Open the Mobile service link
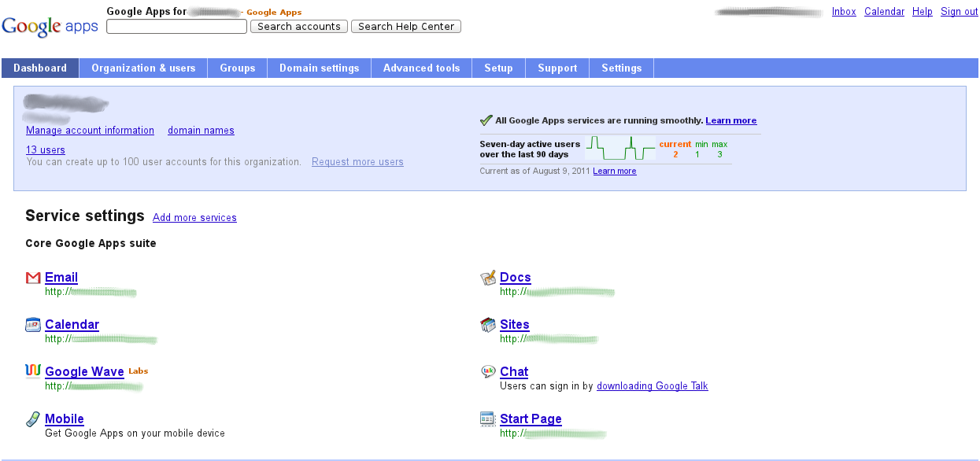Viewport: 980px width, 461px height. 65,419
